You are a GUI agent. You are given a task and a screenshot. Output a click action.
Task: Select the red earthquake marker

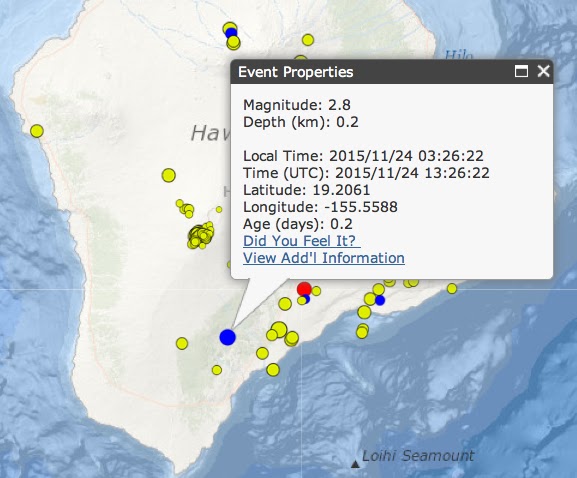click(304, 289)
